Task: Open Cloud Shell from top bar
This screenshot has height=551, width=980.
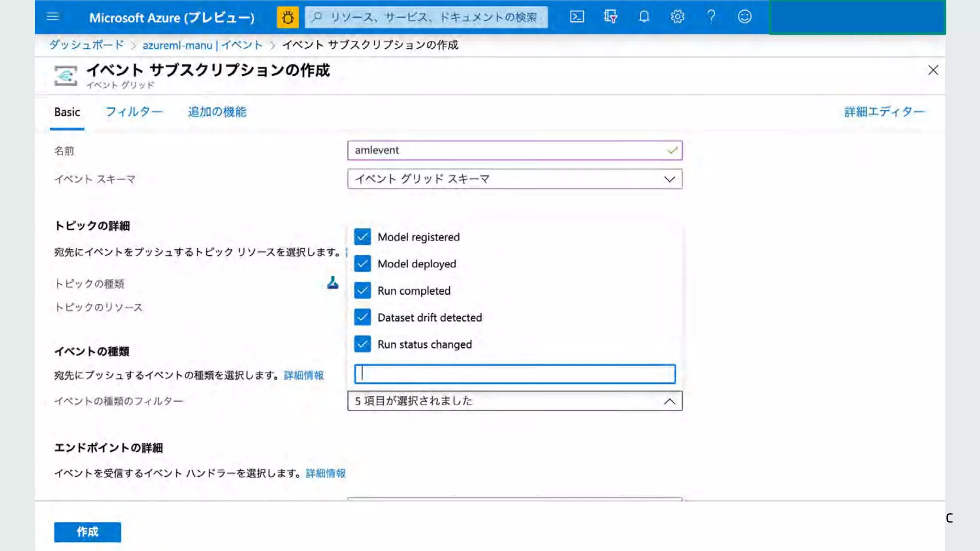Action: 577,17
